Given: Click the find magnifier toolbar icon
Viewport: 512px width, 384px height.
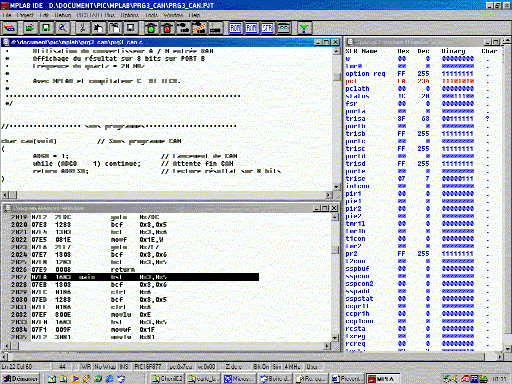Looking at the screenshot, I should pos(62,28).
